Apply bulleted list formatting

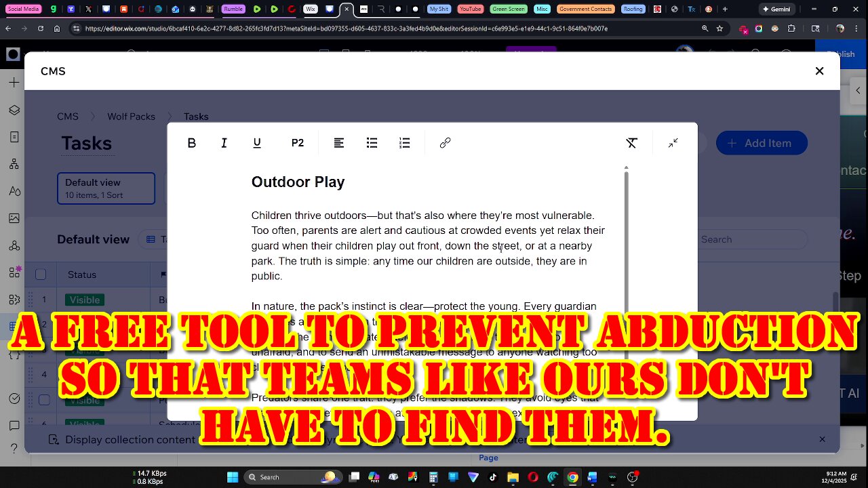click(x=372, y=143)
